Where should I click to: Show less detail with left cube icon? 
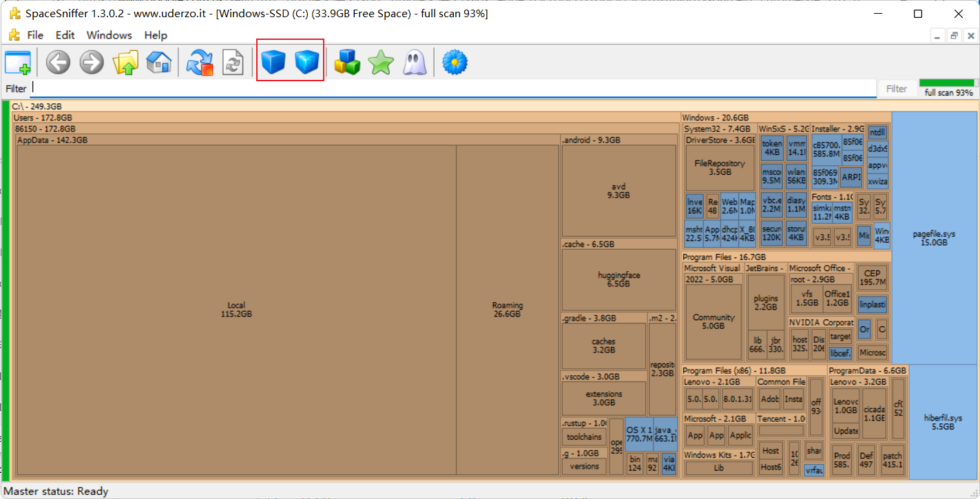(273, 63)
